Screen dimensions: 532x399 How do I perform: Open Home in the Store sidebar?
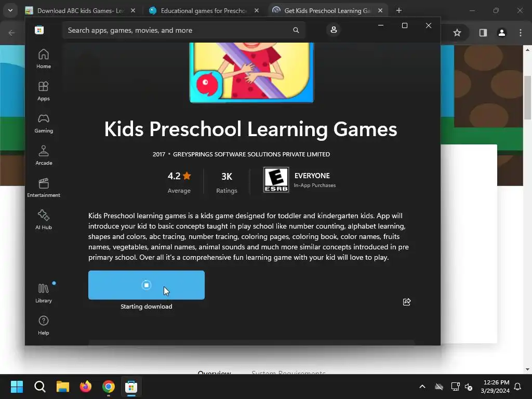(x=44, y=59)
